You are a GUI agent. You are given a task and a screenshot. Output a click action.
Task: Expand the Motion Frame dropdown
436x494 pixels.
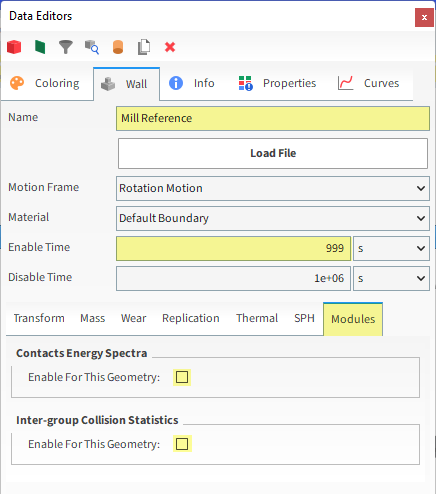pos(273,188)
